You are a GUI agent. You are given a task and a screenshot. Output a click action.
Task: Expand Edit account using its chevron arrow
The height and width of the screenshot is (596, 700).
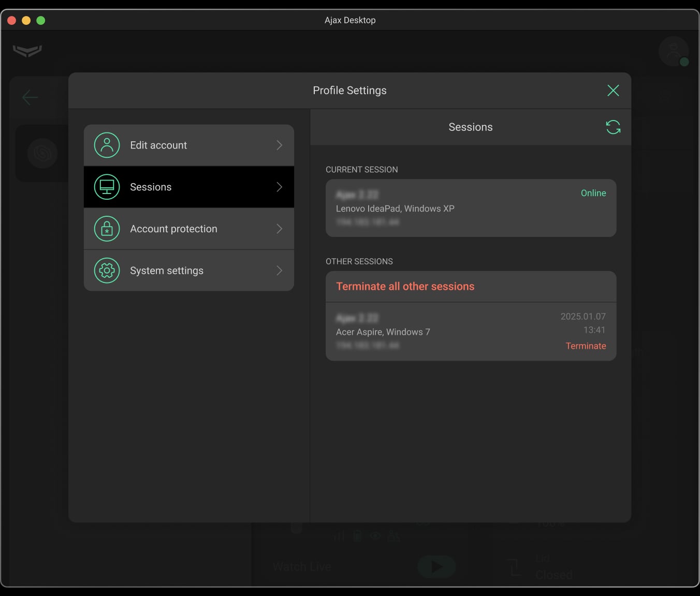(279, 145)
